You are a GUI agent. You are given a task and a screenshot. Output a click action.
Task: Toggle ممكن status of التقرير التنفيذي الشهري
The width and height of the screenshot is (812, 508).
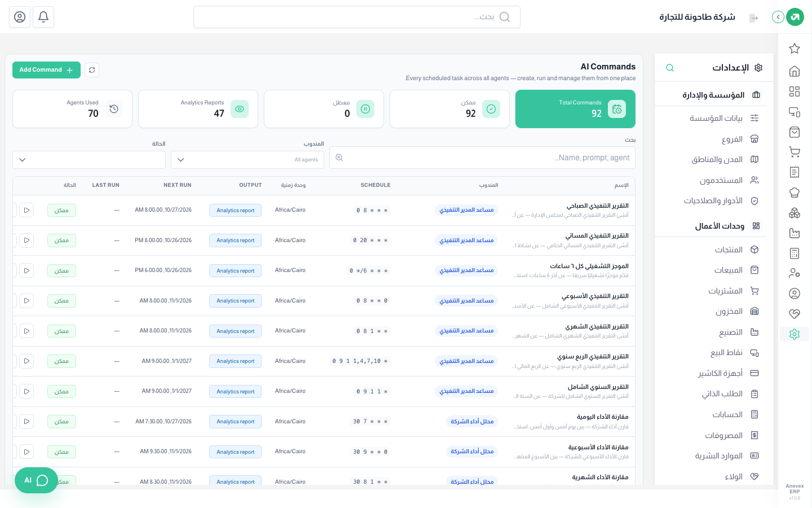point(61,331)
